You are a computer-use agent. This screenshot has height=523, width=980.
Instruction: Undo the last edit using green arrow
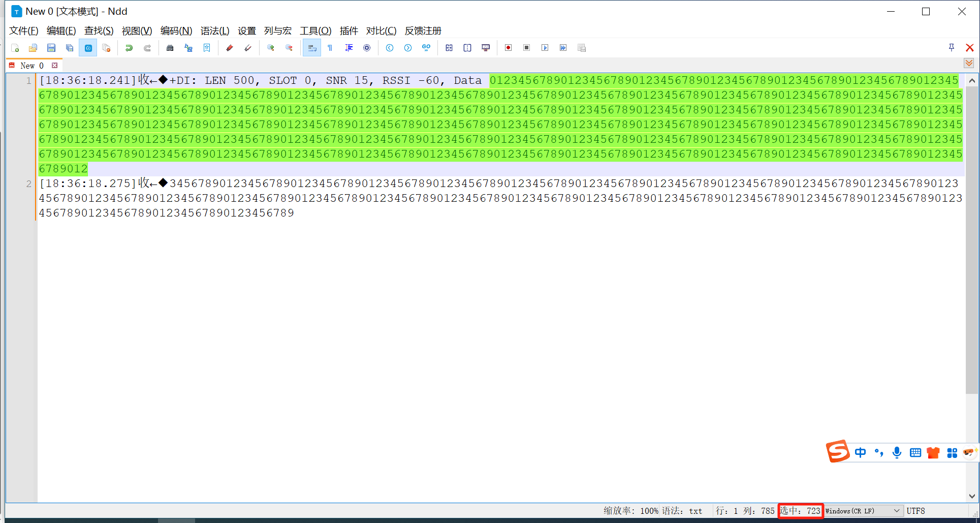click(x=129, y=48)
